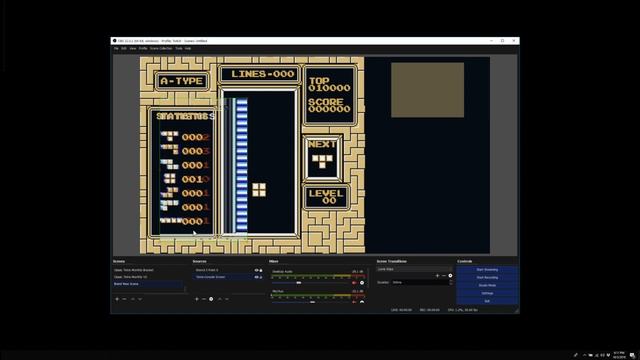
Task: Open the Tools menu
Action: (179, 48)
